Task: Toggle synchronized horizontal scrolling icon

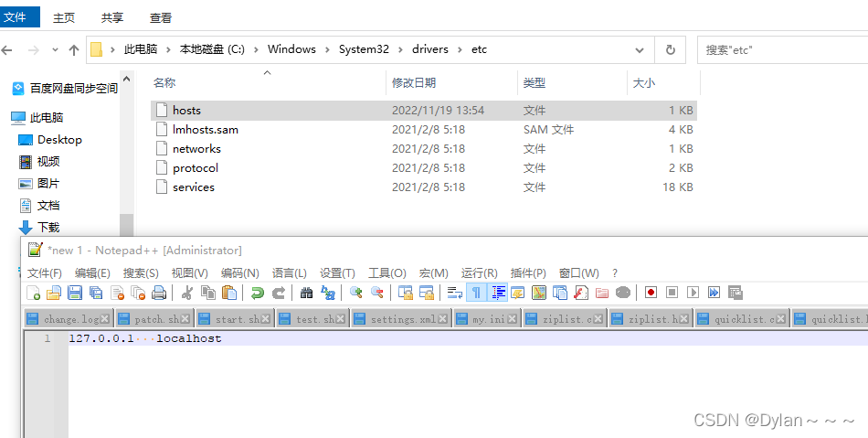Action: tap(427, 293)
